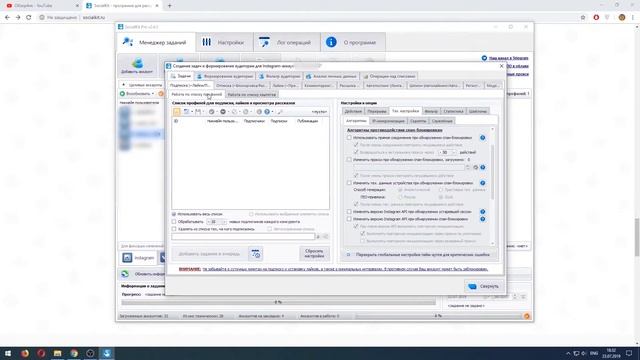Switch to 'Фильтр аудитории' tab
Viewport: 640px width, 360px height.
(280, 76)
